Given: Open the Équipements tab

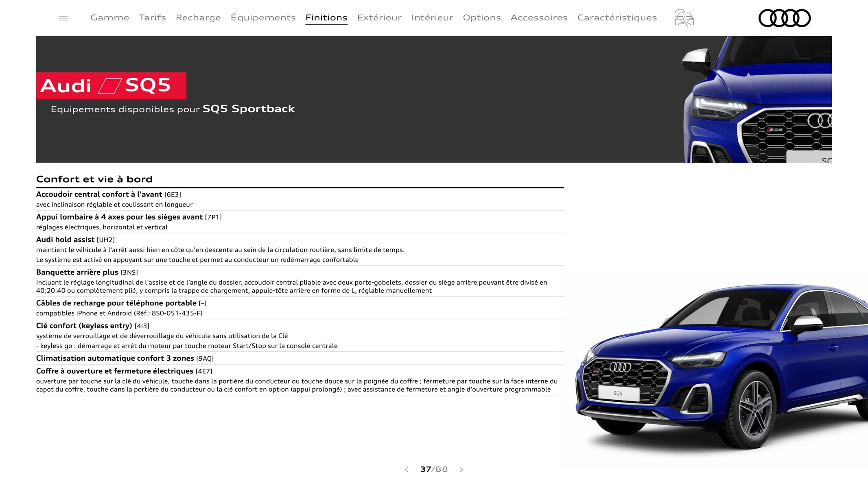Looking at the screenshot, I should point(263,17).
